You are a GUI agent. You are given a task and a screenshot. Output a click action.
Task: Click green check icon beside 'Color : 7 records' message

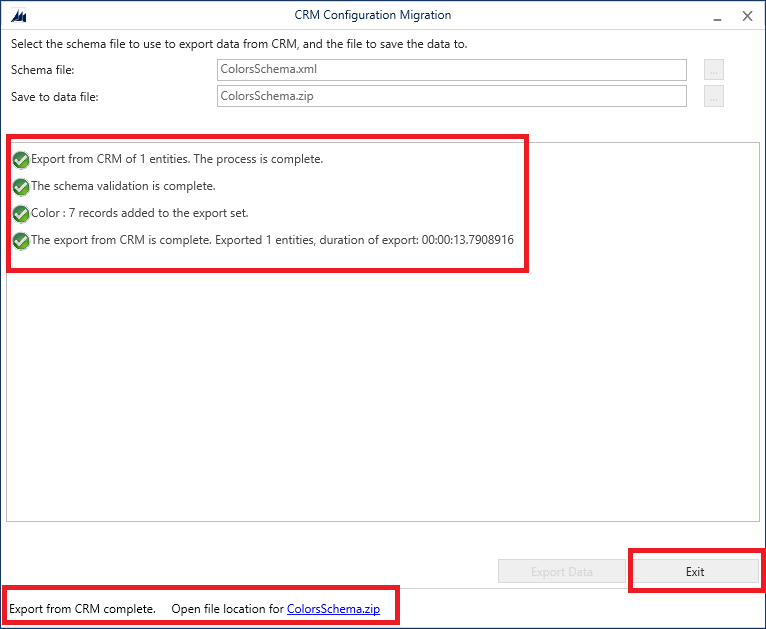[21, 213]
